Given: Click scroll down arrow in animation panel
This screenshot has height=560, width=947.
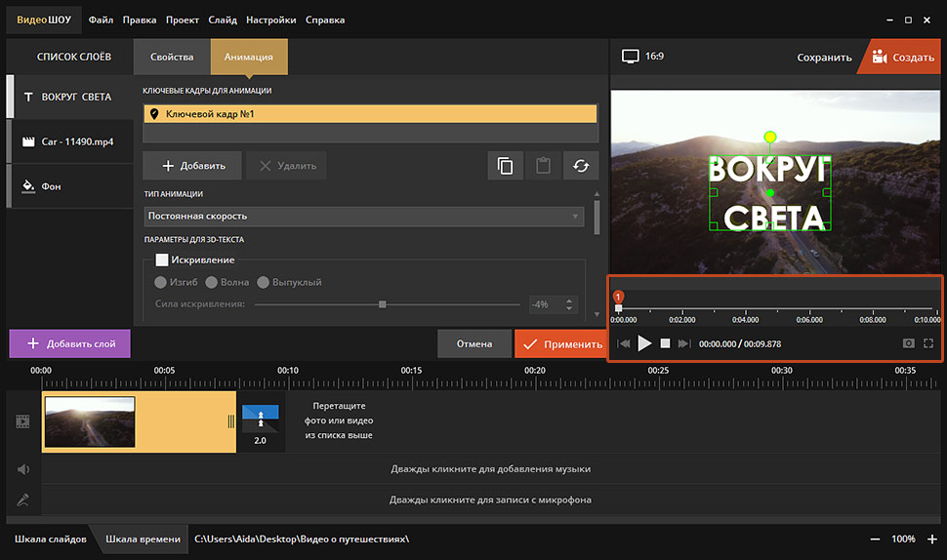Looking at the screenshot, I should point(597,314).
